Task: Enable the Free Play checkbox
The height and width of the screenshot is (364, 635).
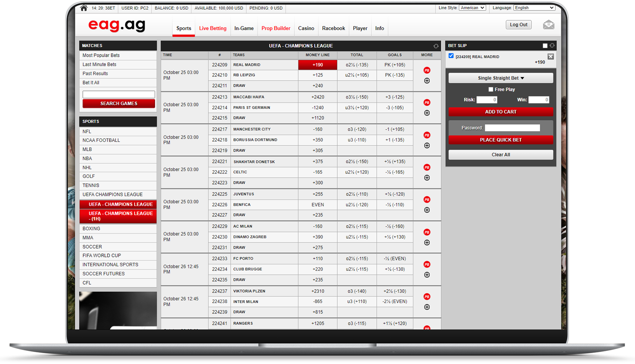Action: (x=491, y=89)
